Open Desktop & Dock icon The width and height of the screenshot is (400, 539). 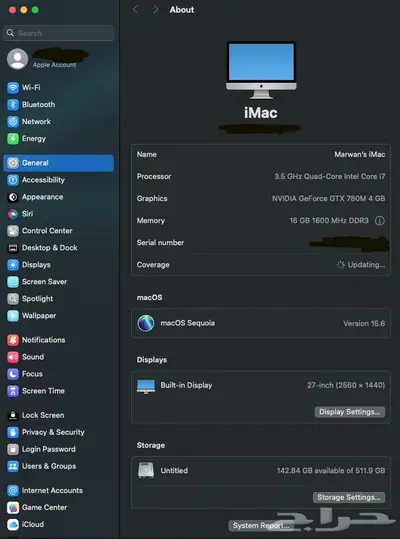pos(13,248)
